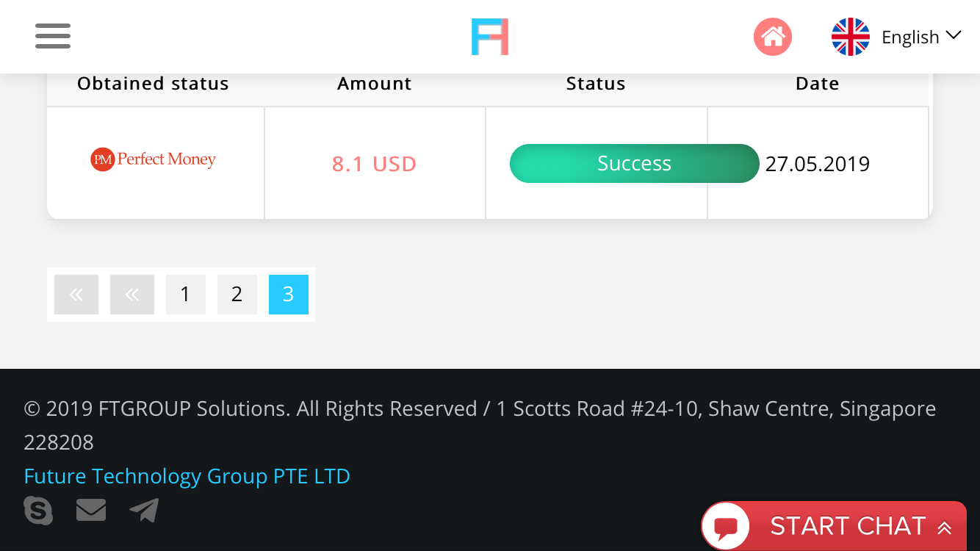This screenshot has width=980, height=551.
Task: Open the hamburger menu
Action: click(53, 36)
